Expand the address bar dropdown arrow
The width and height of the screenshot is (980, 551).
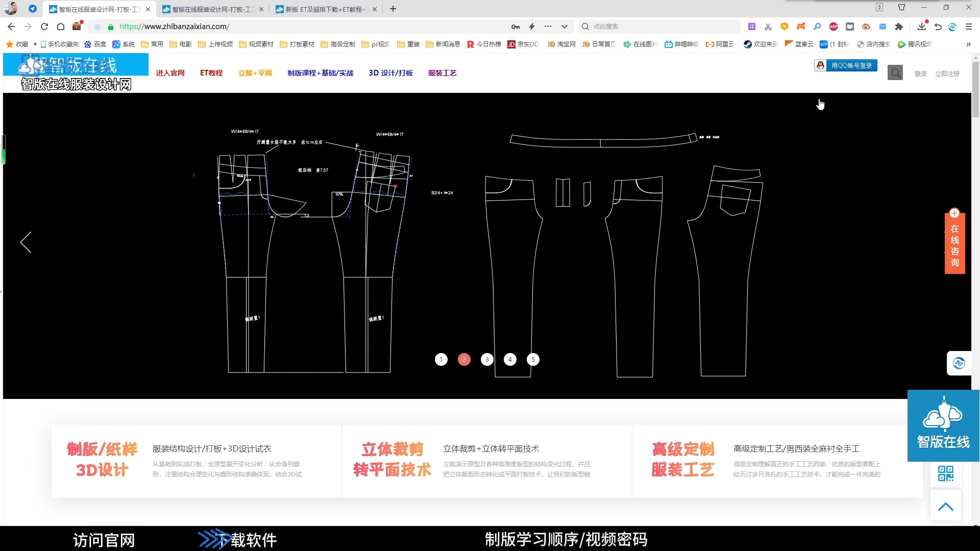[564, 27]
